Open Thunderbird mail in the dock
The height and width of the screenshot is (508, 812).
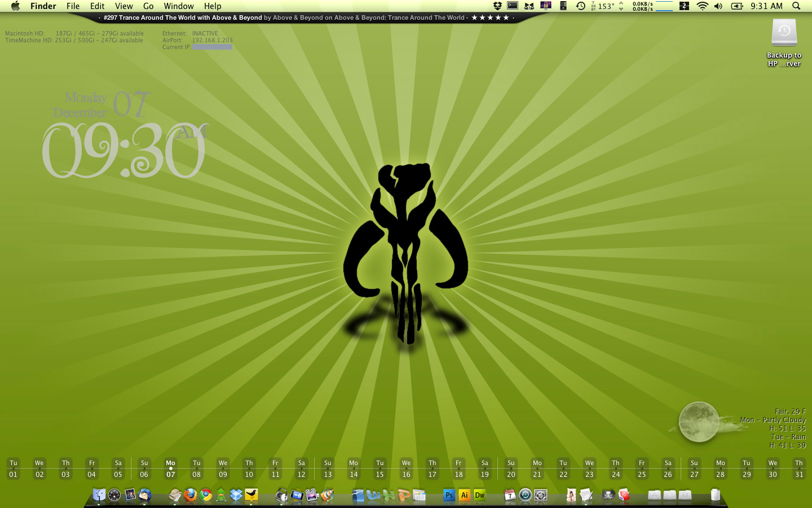tap(145, 495)
